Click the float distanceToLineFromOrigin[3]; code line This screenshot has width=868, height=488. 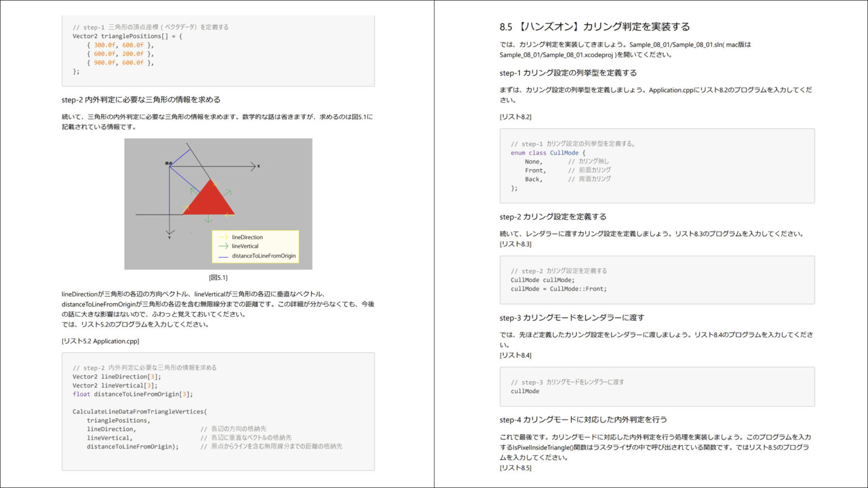coord(133,394)
